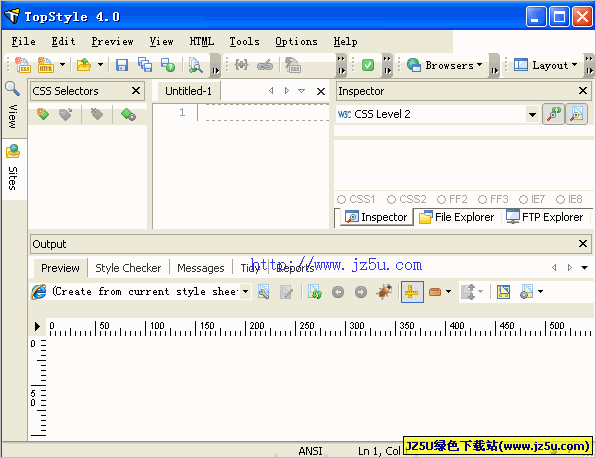Click the Internet Explorer preview icon
The image size is (596, 458).
click(39, 292)
